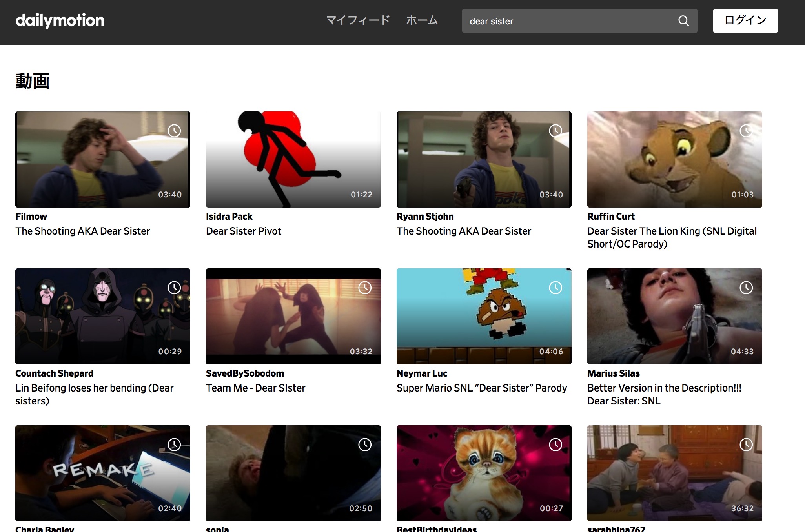This screenshot has height=532, width=805.
Task: Click the dailymotion logo
Action: pyautogui.click(x=60, y=21)
